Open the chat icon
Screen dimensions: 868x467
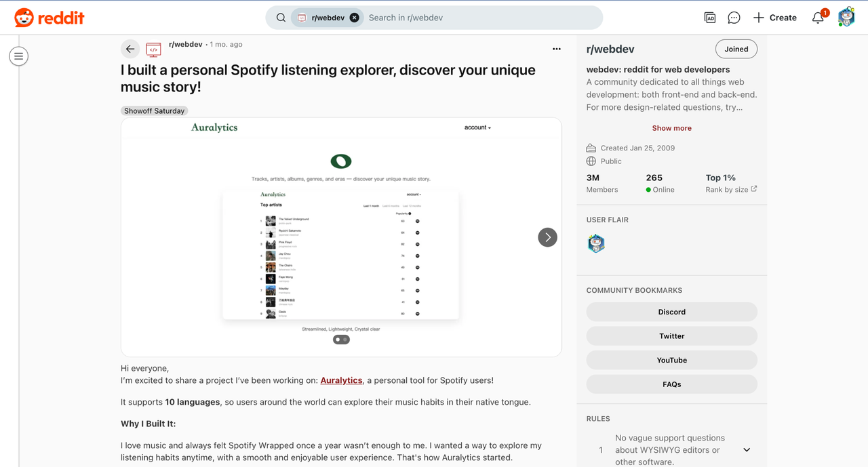(734, 18)
